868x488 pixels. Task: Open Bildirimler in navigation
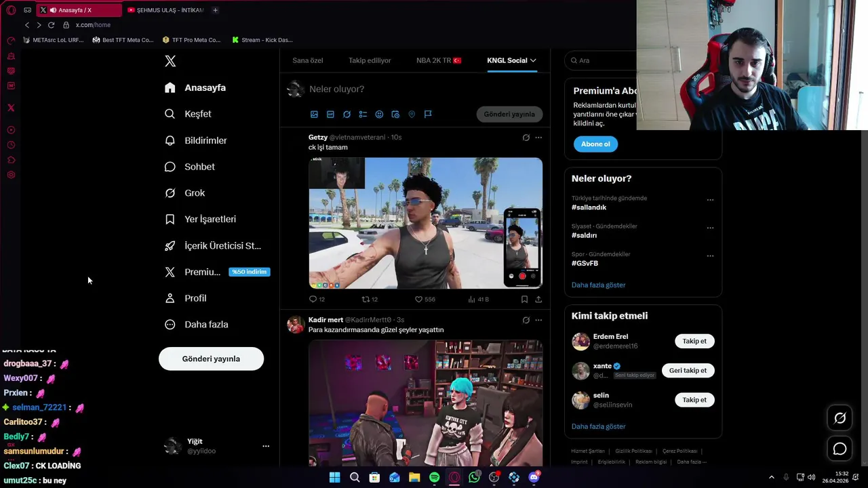(x=196, y=140)
